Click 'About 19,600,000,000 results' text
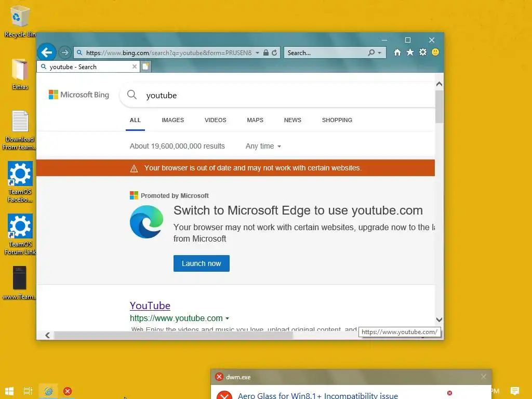The height and width of the screenshot is (399, 532). (177, 146)
